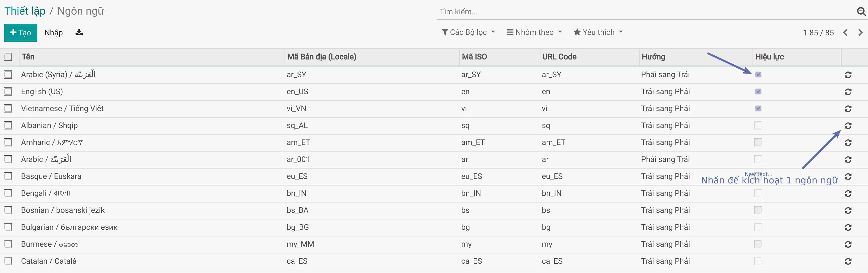This screenshot has width=868, height=273.
Task: Click the Nhập button
Action: tap(54, 33)
